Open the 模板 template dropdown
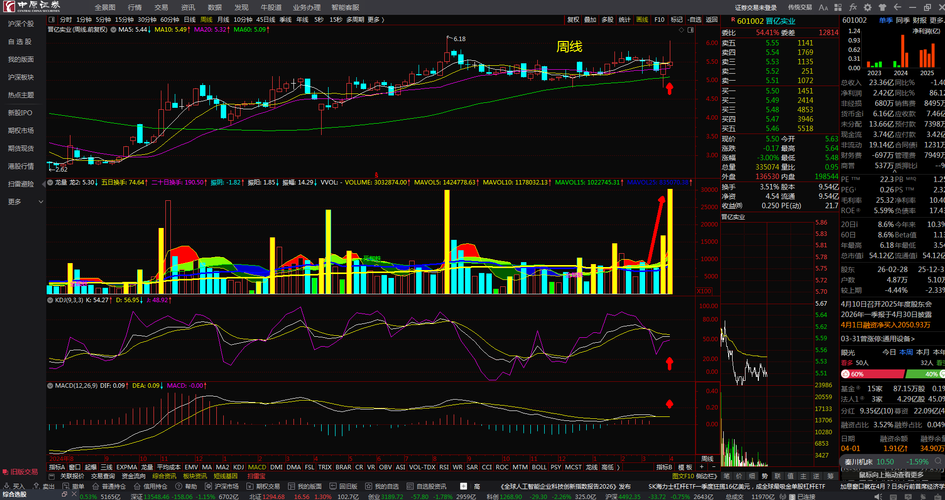Screen dimensions: 945x500 (685, 467)
